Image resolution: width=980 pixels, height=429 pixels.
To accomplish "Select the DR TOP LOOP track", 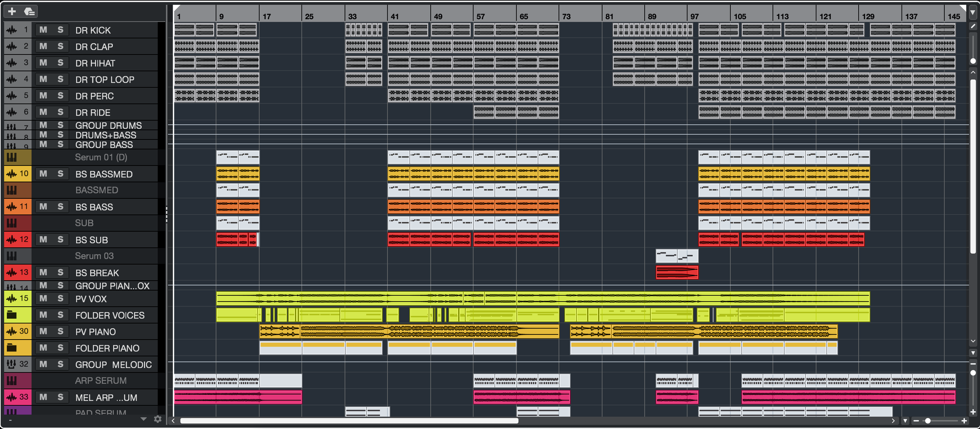I will coord(105,79).
